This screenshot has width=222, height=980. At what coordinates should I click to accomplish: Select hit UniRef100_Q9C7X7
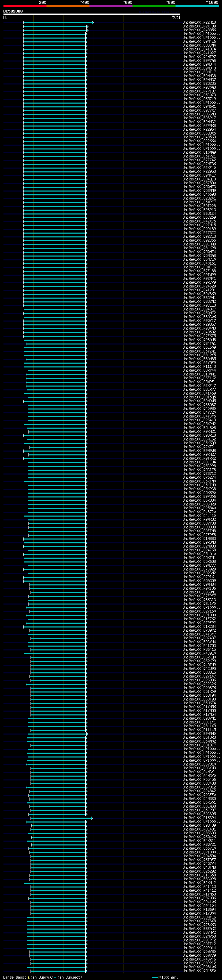coord(199,110)
